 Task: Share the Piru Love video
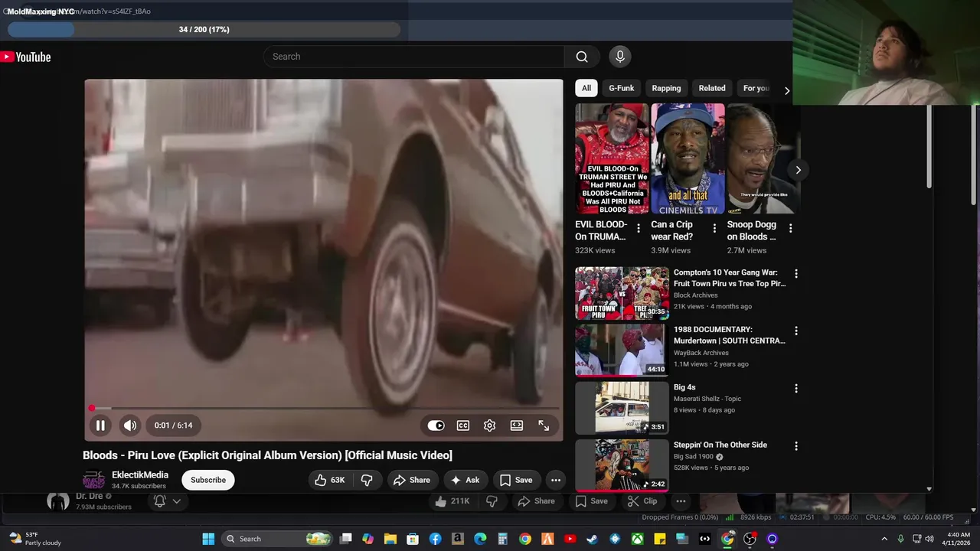[x=411, y=480]
